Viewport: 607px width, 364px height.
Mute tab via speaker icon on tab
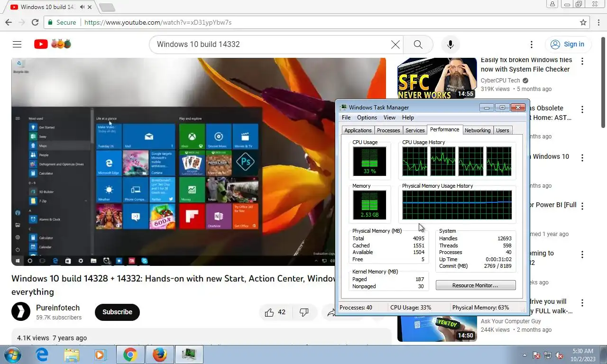[x=83, y=7]
